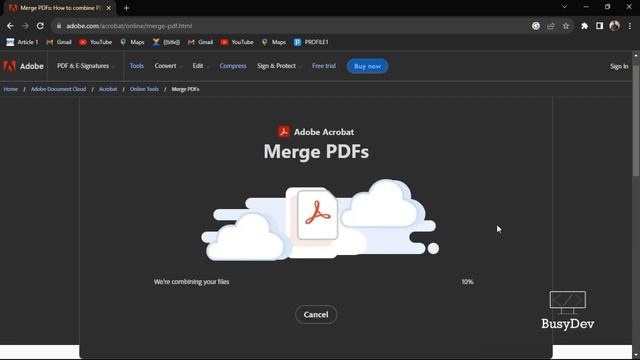
Task: Click "We're combining your files" text
Action: [x=191, y=282]
